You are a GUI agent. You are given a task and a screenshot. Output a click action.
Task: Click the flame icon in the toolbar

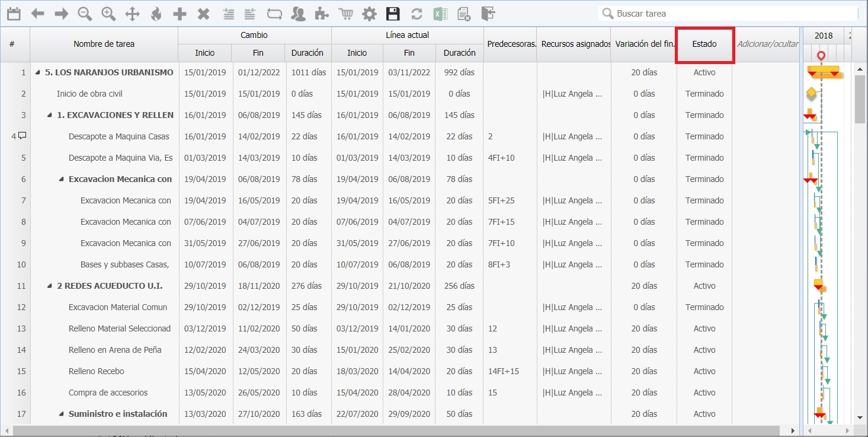tap(156, 13)
